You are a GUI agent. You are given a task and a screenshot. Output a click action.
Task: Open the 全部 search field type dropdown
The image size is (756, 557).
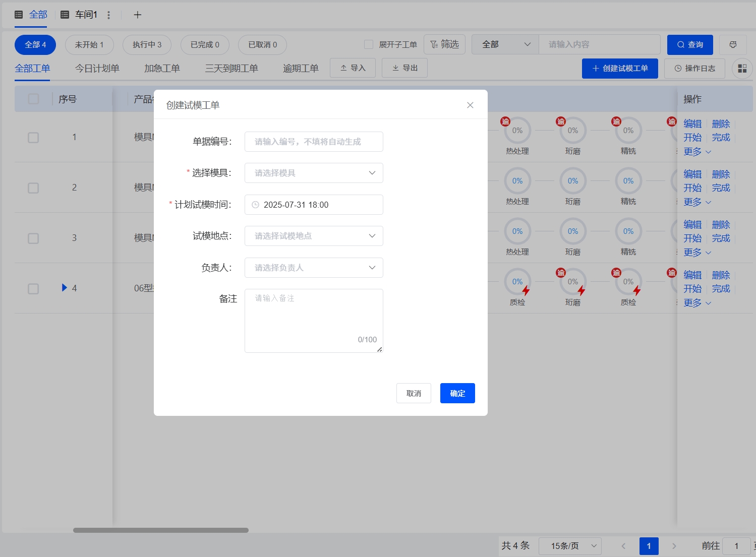tap(505, 44)
